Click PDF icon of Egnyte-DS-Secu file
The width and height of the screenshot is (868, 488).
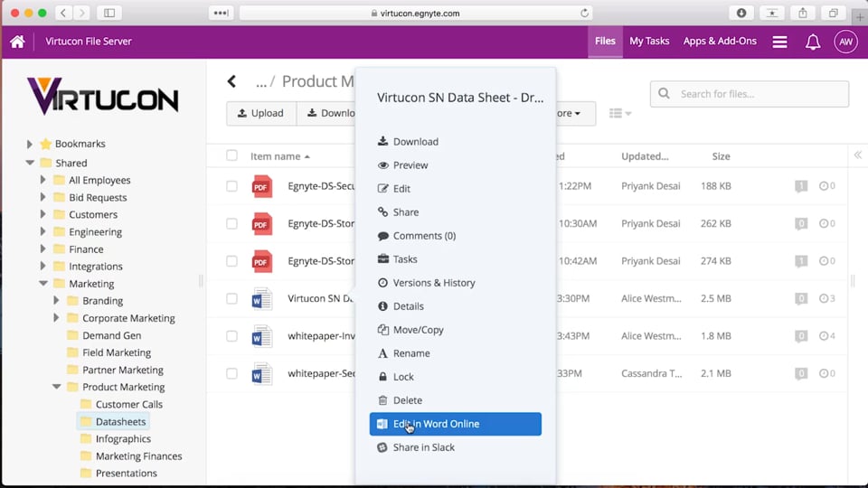click(x=261, y=186)
